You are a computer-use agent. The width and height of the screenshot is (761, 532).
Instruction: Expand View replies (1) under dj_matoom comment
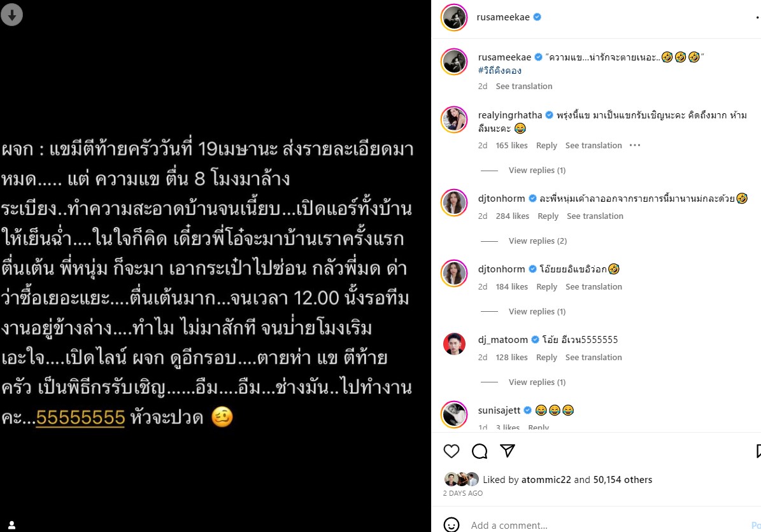[x=537, y=382]
